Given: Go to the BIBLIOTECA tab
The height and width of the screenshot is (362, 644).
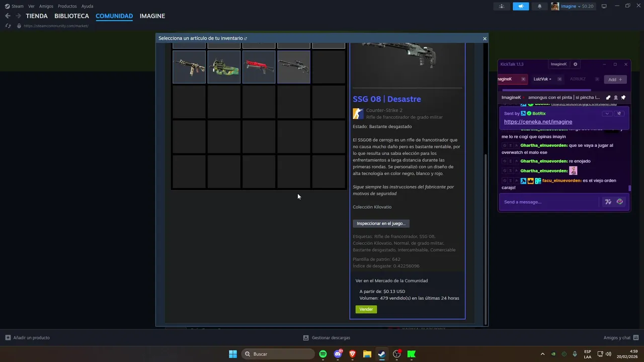Looking at the screenshot, I should pos(71,16).
